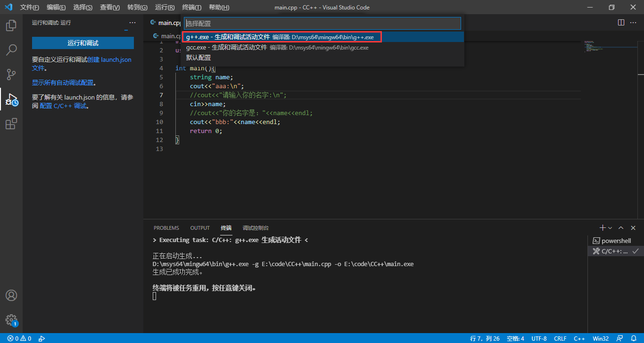Change indentation via 空格: 4
The height and width of the screenshot is (343, 644).
coord(515,338)
